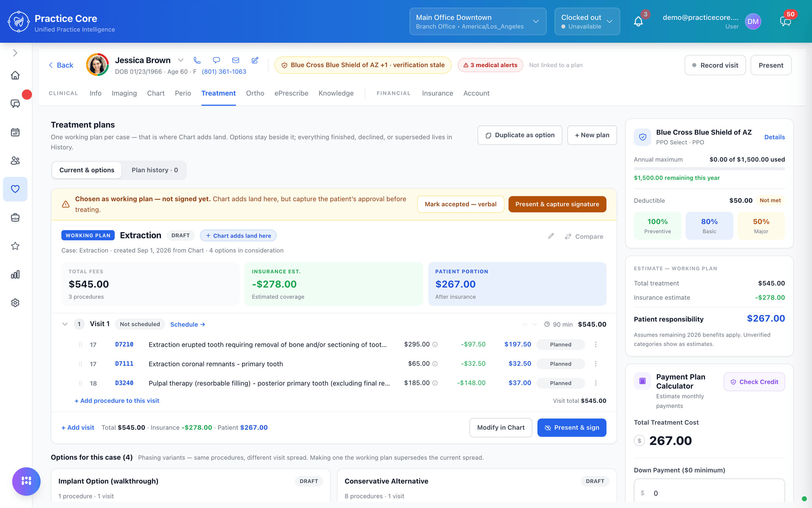Select Plan history tab
The width and height of the screenshot is (812, 508).
click(154, 170)
